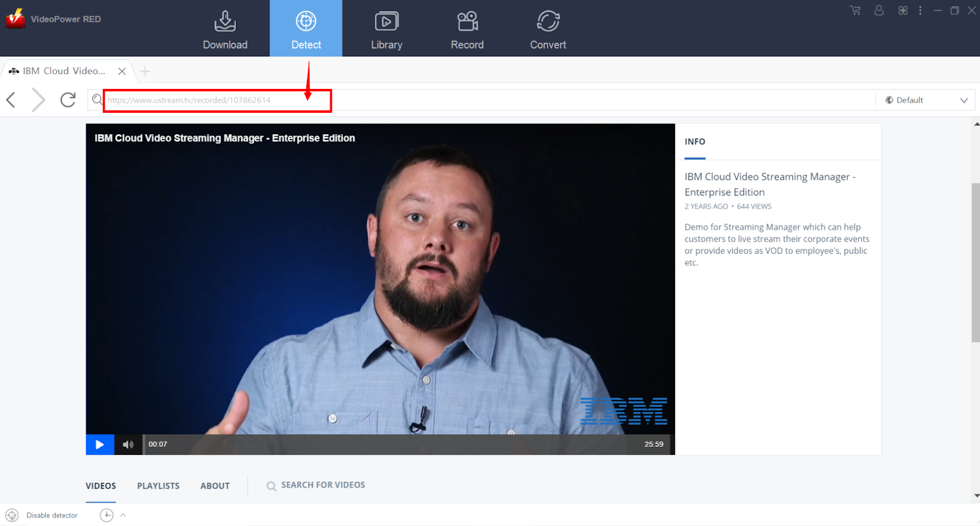
Task: Add a new browser tab
Action: [x=145, y=71]
